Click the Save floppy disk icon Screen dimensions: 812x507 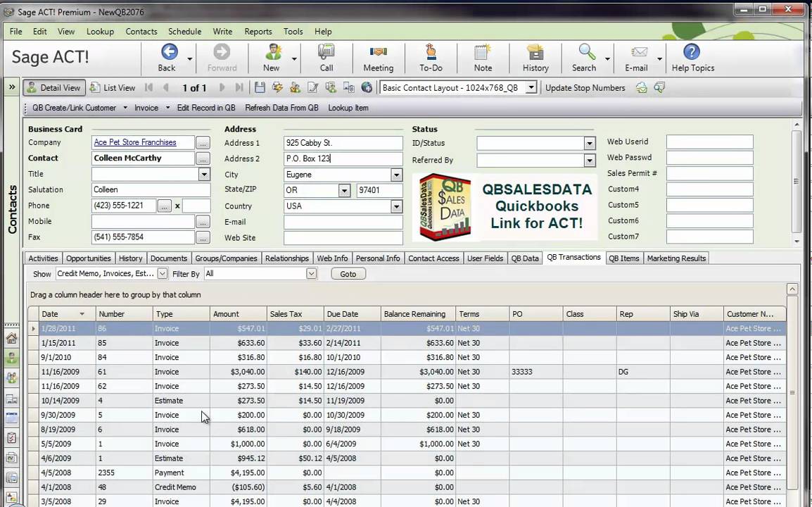coord(260,87)
